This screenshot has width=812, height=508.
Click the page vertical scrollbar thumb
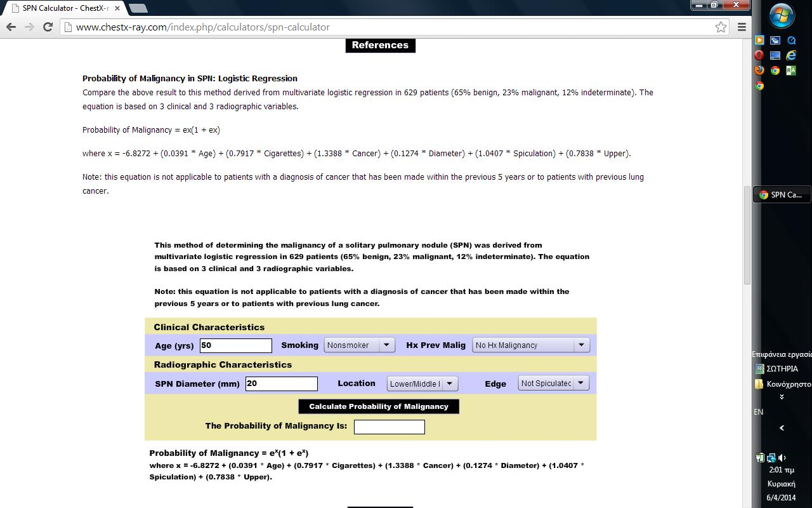coord(747,235)
